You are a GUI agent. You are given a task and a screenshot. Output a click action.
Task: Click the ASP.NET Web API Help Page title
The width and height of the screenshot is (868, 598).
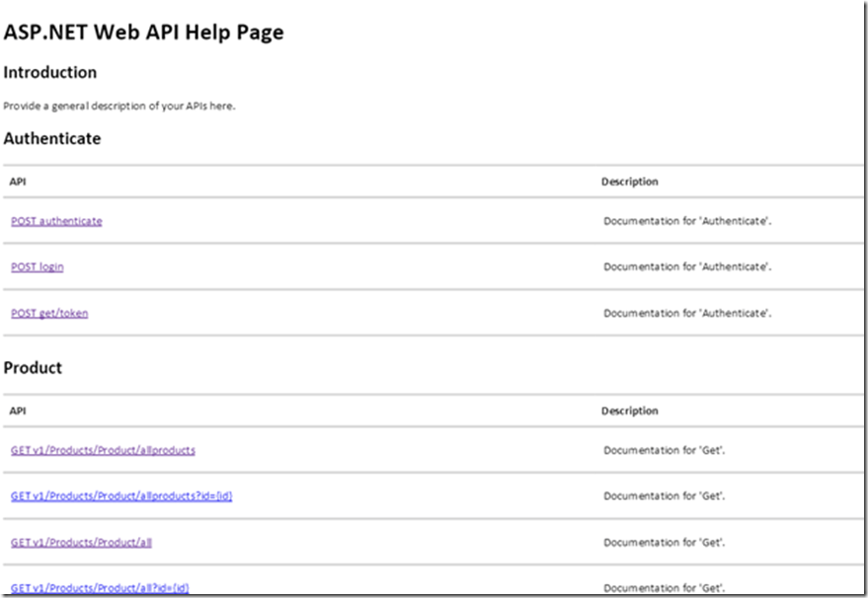(x=143, y=33)
